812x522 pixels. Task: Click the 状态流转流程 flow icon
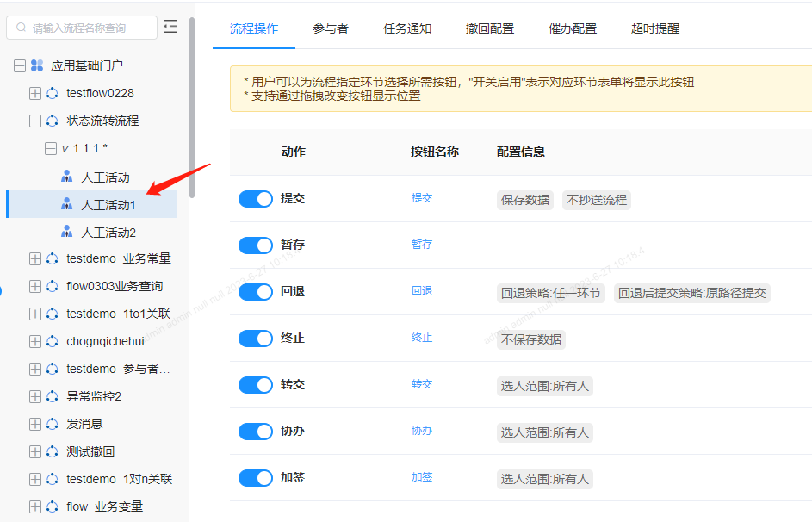pos(53,121)
